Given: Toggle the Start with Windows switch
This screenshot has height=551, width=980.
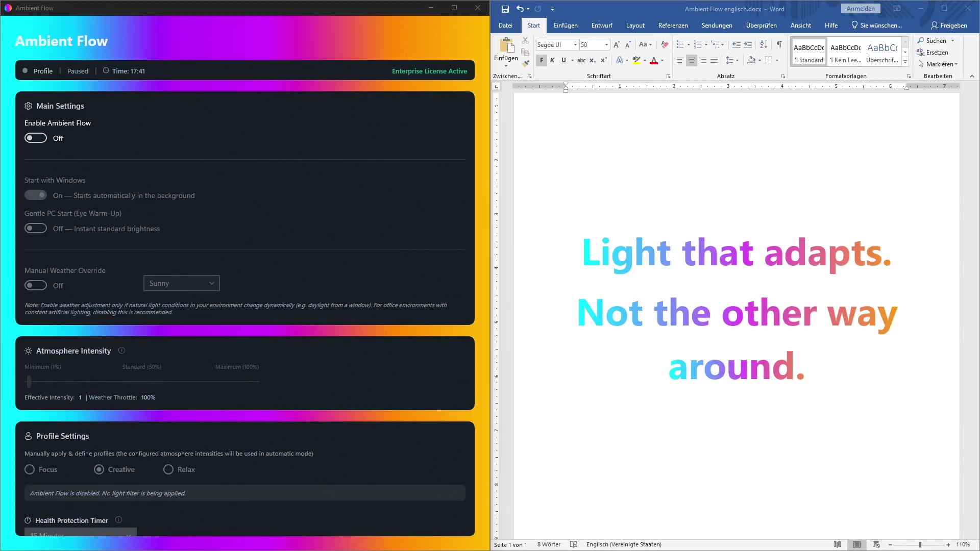Looking at the screenshot, I should click(x=36, y=195).
